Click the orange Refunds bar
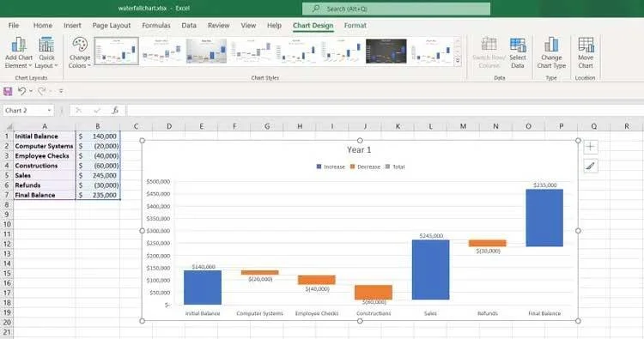The height and width of the screenshot is (339, 644). point(488,243)
